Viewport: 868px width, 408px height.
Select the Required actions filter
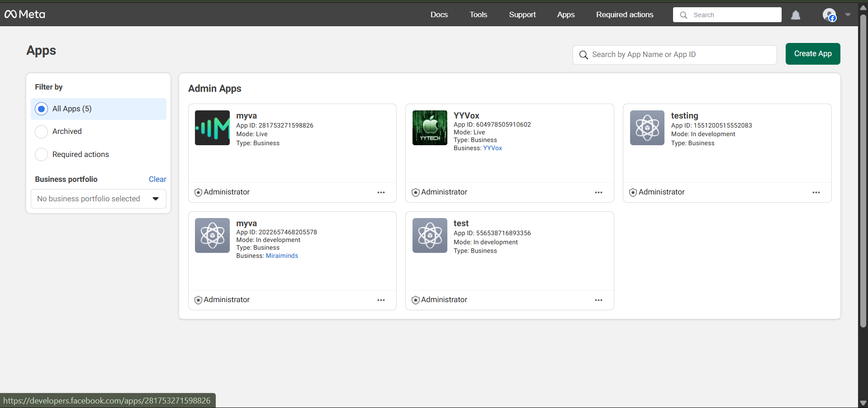tap(41, 154)
